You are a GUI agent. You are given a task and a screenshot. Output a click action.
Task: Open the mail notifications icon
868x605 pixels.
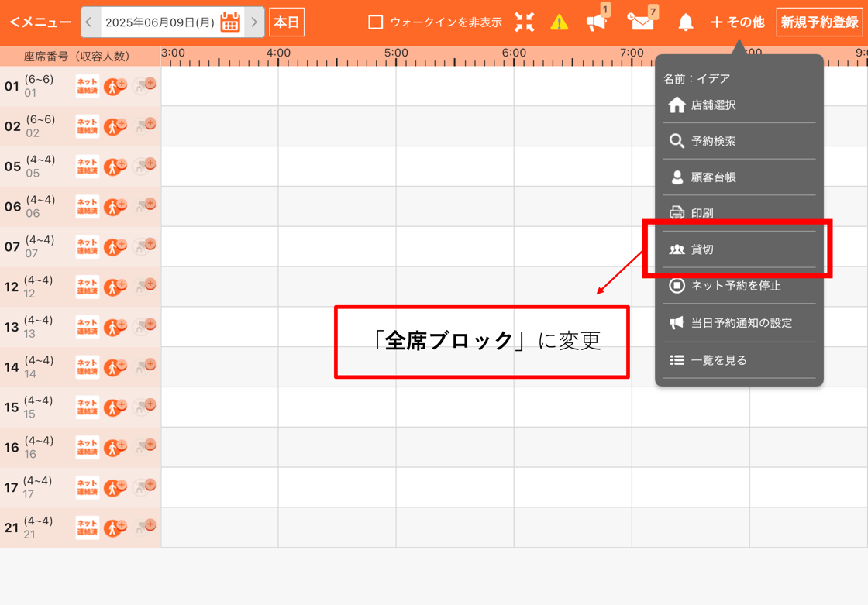click(x=641, y=22)
